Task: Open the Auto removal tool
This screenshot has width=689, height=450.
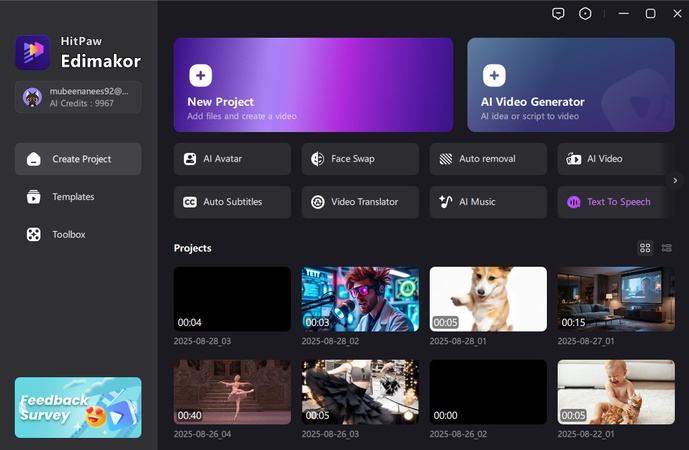Action: click(488, 159)
